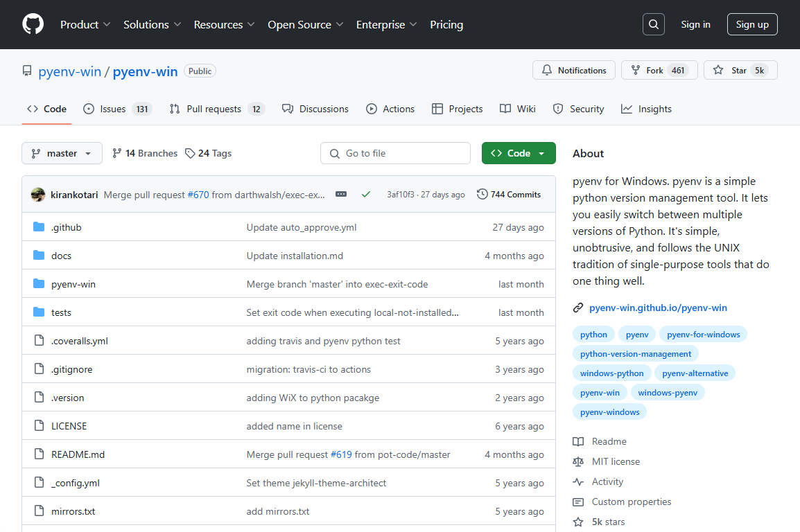Image resolution: width=800 pixels, height=532 pixels.
Task: Click the Custom properties icon
Action: click(578, 502)
